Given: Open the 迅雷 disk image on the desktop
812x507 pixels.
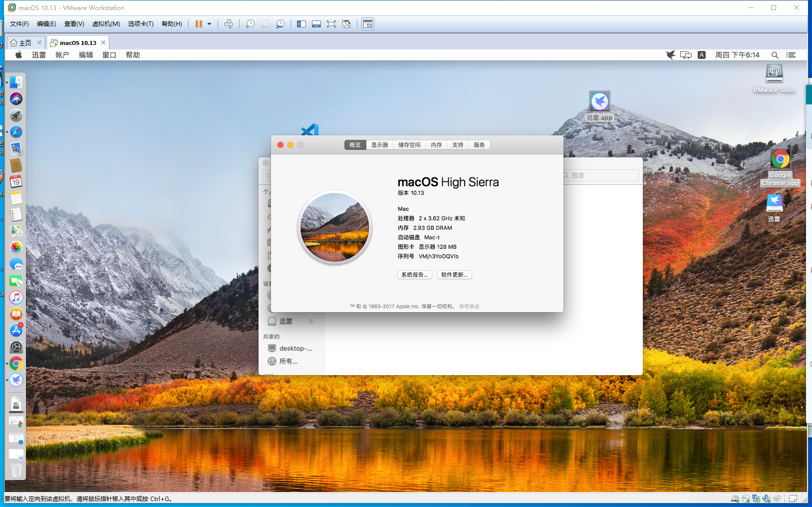Looking at the screenshot, I should click(x=774, y=208).
